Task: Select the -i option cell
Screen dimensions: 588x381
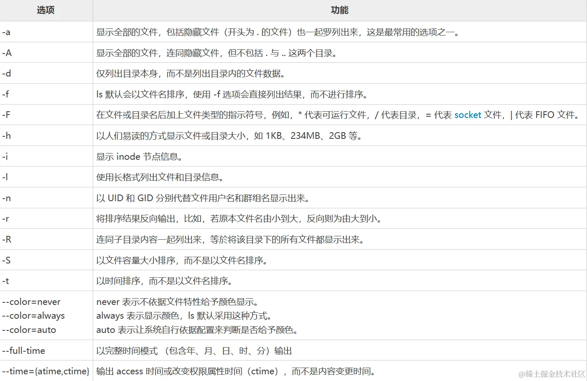Action: [46, 156]
